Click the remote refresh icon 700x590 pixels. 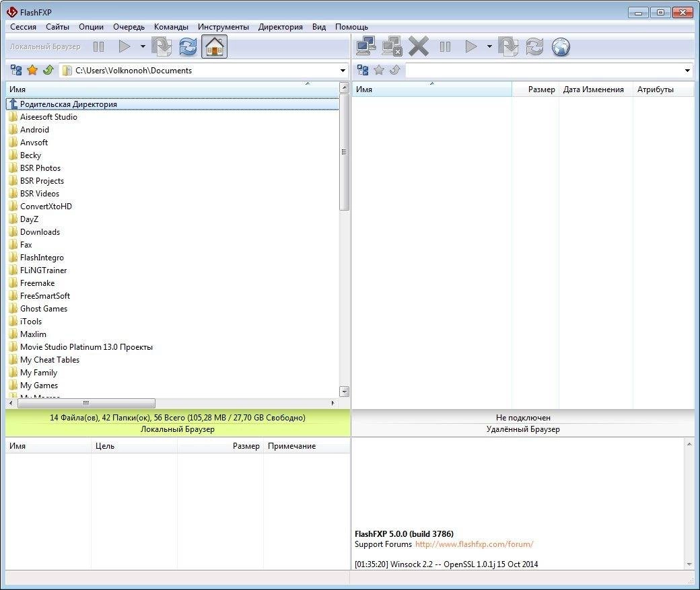click(534, 46)
